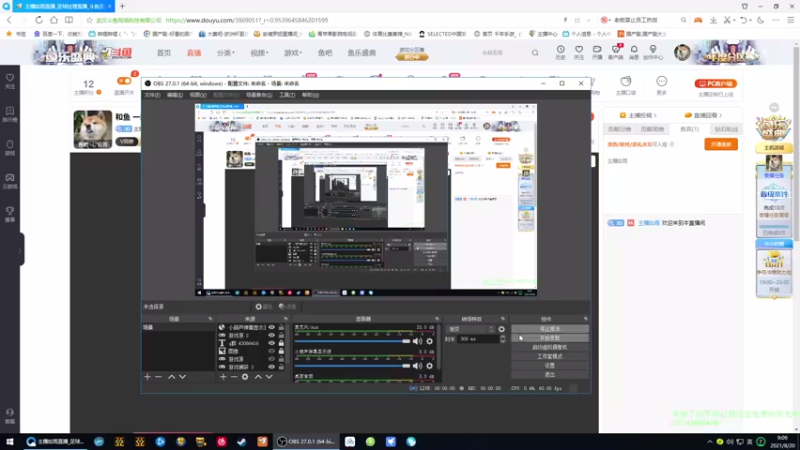This screenshot has height=450, width=800.
Task: Click Start Virtual Camera button in OBS
Action: pos(549,347)
